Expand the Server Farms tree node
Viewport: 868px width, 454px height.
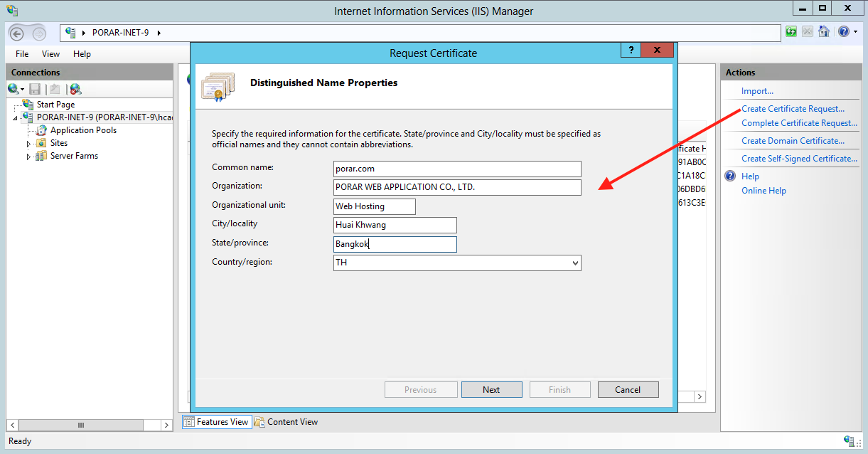coord(29,157)
